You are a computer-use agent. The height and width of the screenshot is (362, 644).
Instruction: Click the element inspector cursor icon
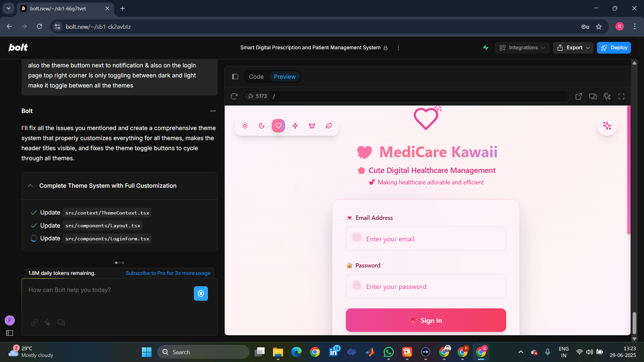[607, 97]
